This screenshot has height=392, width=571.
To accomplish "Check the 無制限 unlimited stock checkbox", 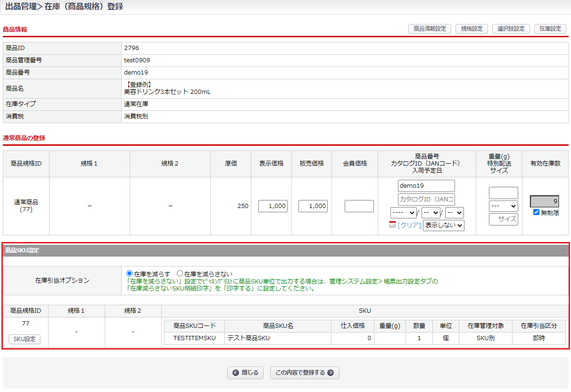I will (536, 212).
